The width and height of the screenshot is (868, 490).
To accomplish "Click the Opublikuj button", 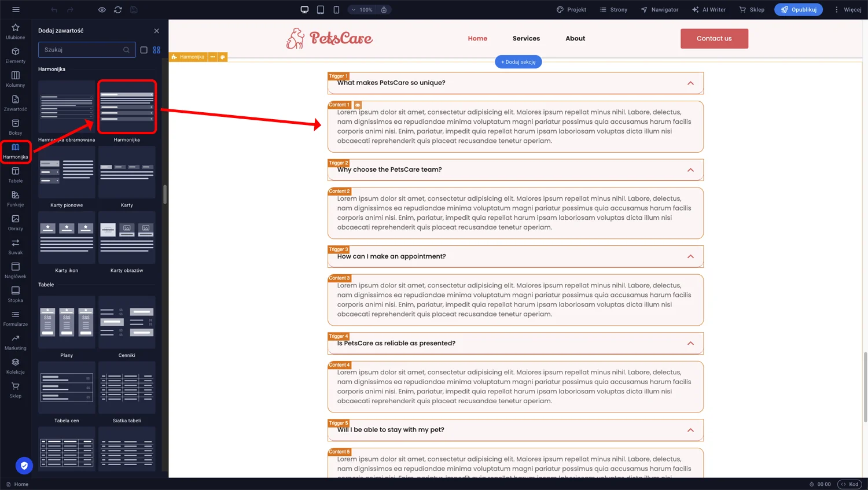I will [x=799, y=9].
